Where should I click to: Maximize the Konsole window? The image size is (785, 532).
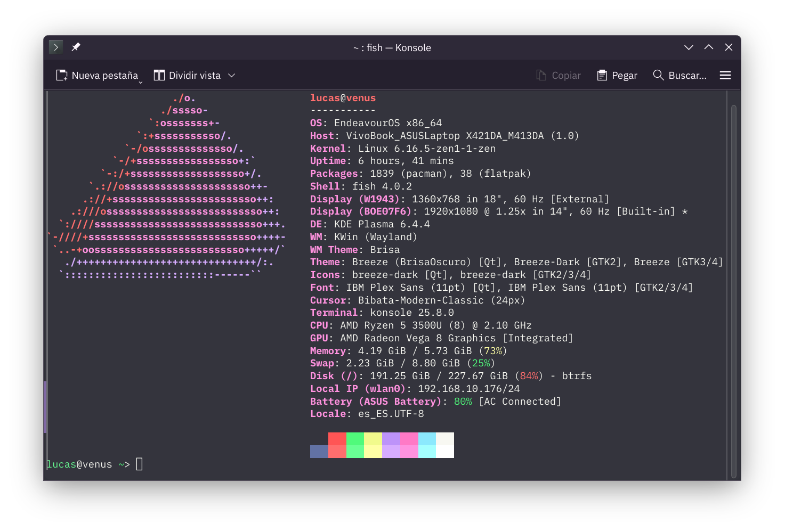709,47
